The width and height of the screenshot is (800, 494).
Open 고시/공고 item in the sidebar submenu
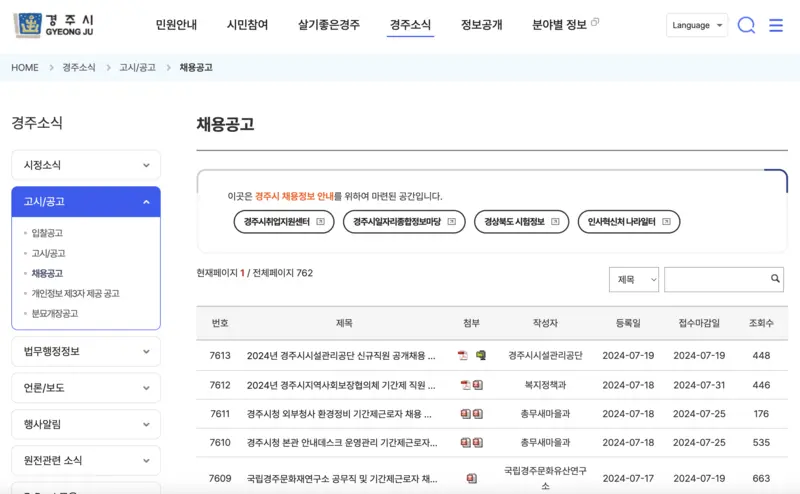(x=48, y=253)
